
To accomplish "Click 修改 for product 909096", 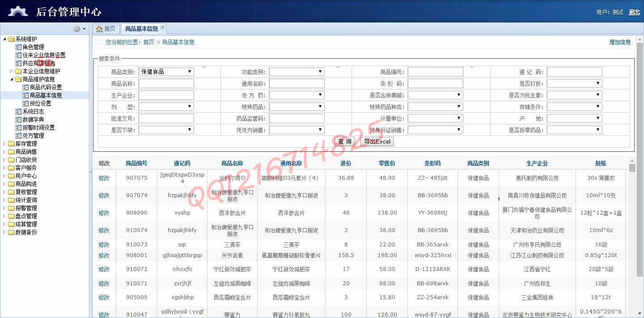I will pos(104,213).
